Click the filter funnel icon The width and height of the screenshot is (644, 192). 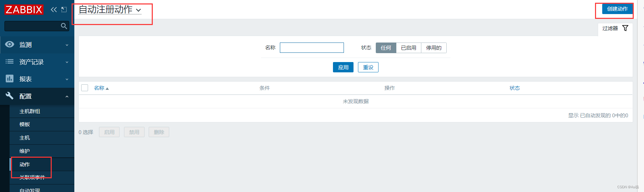(625, 28)
